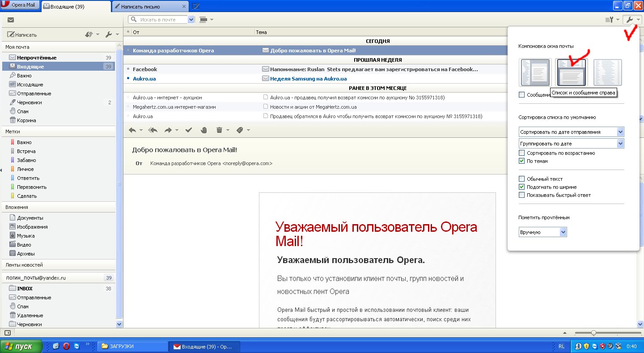Click the label tag icon in message toolbar

pos(240,130)
